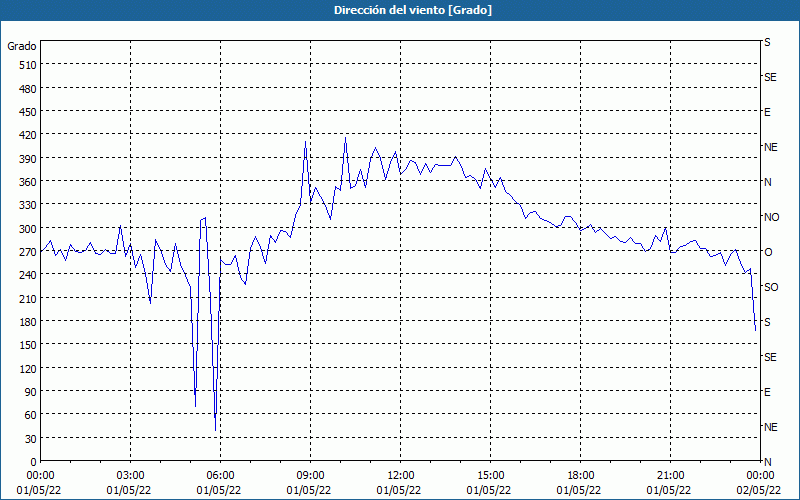Screen dimensions: 800x500
Task: Click the 330 value on left axis
Action: point(28,205)
